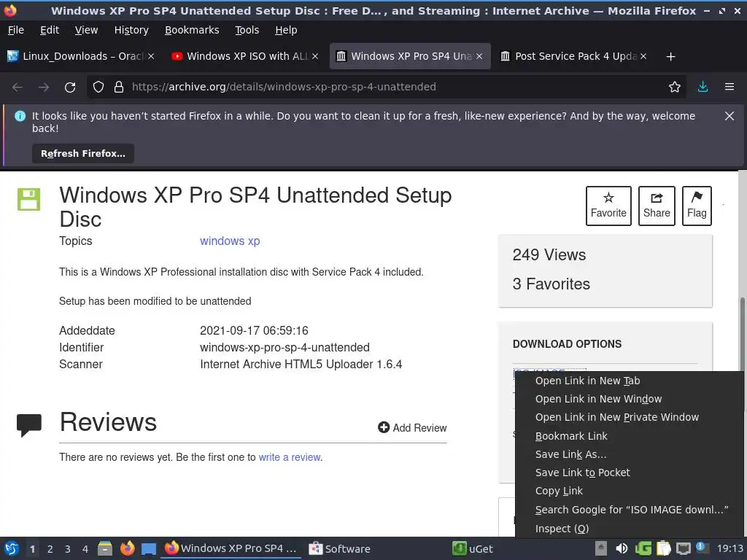Open the Tools menu
The height and width of the screenshot is (560, 747).
[247, 30]
